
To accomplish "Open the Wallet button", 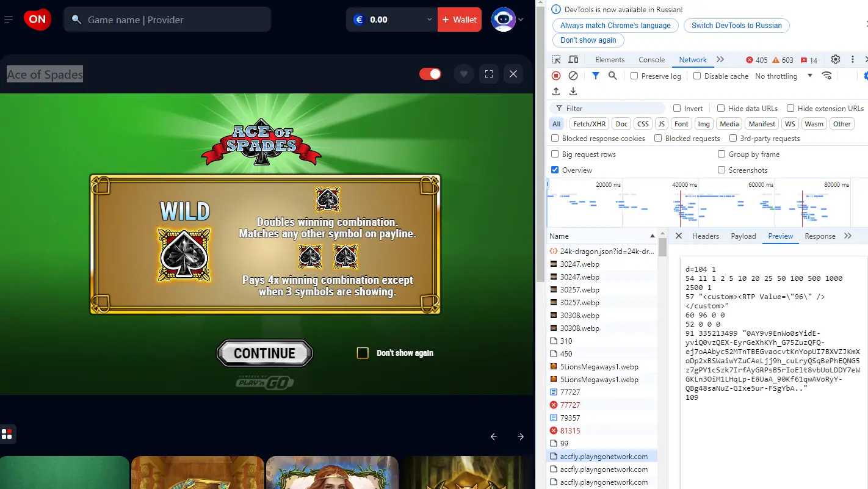I will (x=460, y=20).
